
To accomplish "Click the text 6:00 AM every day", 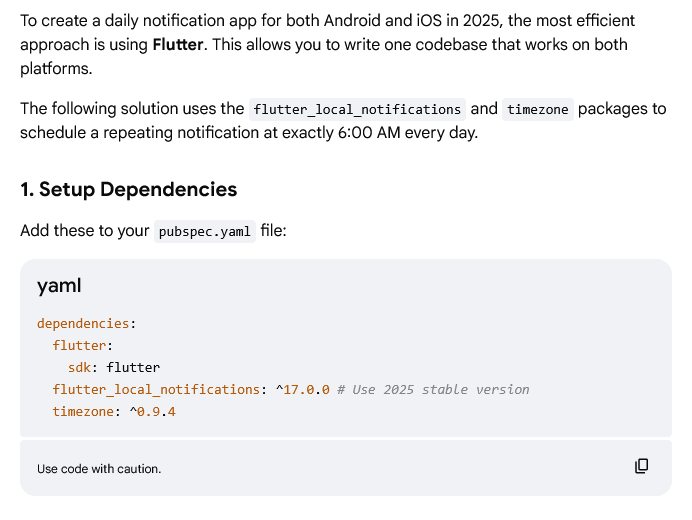I will [x=408, y=132].
